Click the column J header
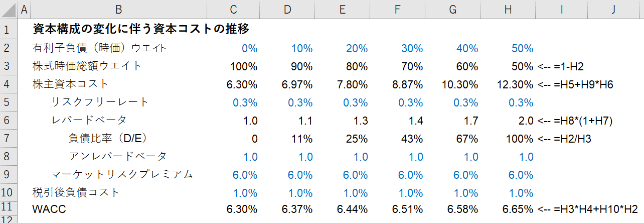The image size is (644, 223). pyautogui.click(x=614, y=9)
